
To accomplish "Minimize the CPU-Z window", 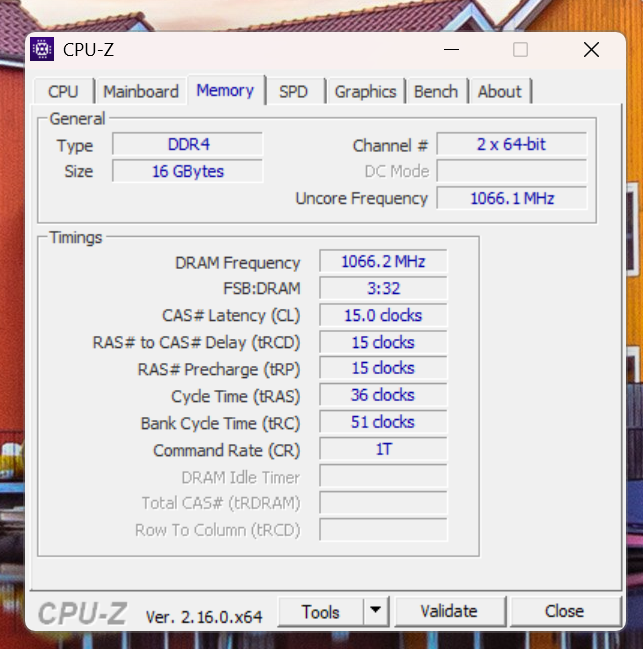I will pyautogui.click(x=451, y=50).
